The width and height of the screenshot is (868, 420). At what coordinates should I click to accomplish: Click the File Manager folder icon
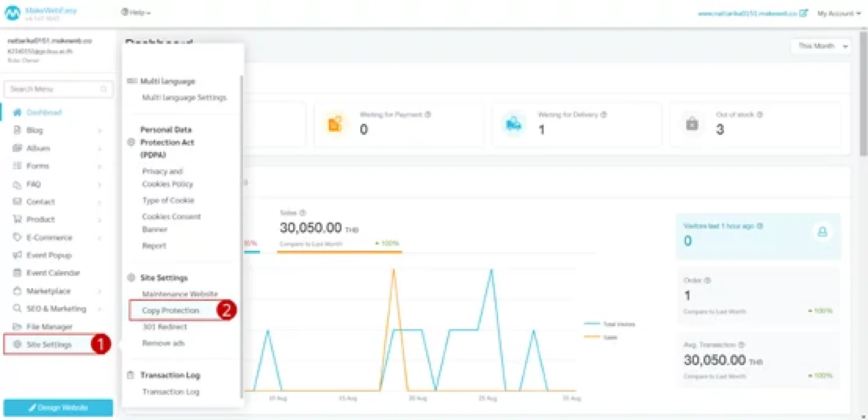pos(17,326)
